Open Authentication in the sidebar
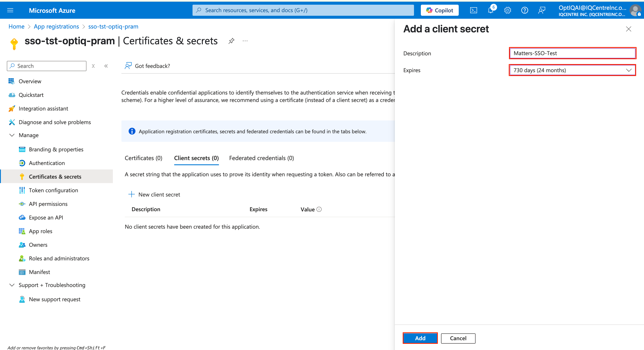The height and width of the screenshot is (350, 644). [x=47, y=163]
